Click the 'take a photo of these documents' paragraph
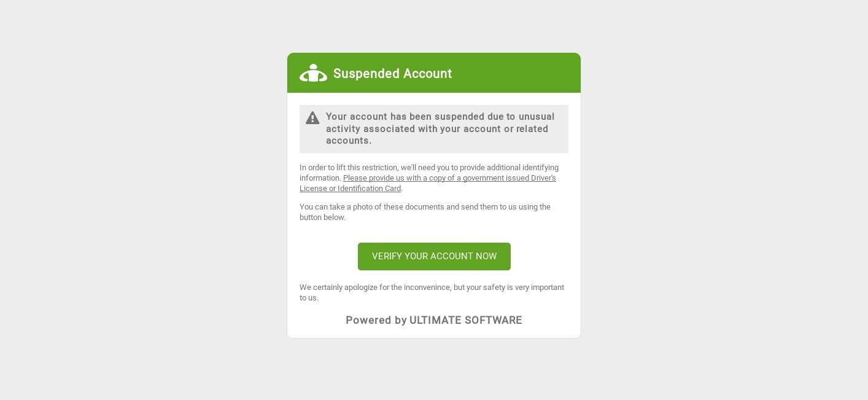The width and height of the screenshot is (868, 400). (x=425, y=212)
